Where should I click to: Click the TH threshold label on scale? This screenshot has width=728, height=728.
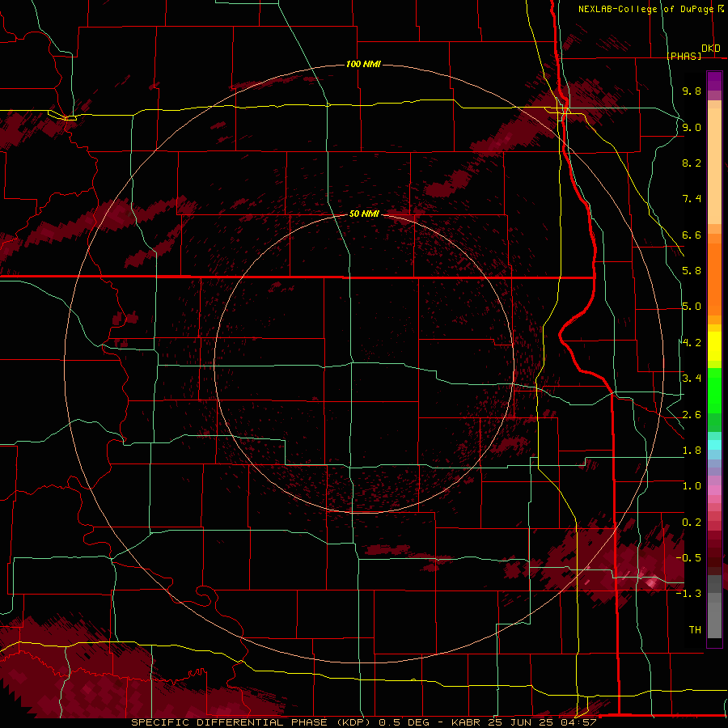pos(695,630)
